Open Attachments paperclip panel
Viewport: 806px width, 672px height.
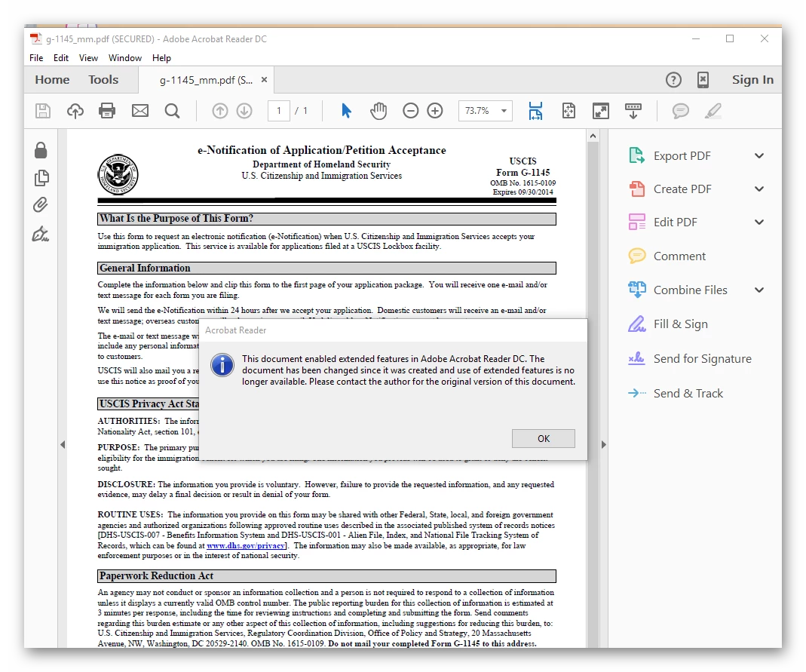41,205
